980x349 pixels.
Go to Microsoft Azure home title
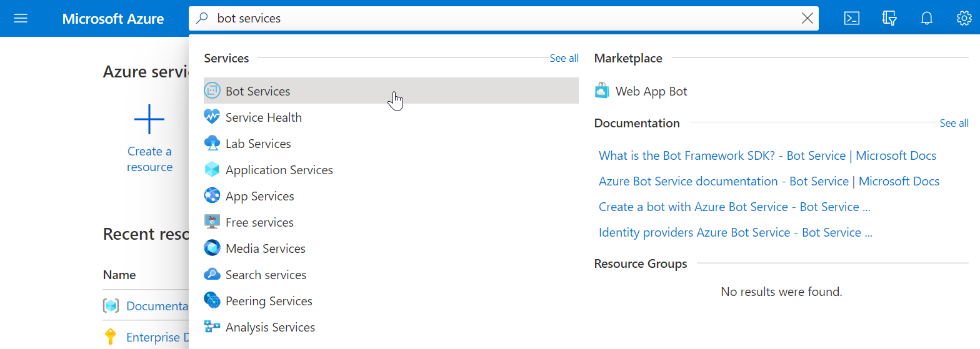(x=113, y=19)
